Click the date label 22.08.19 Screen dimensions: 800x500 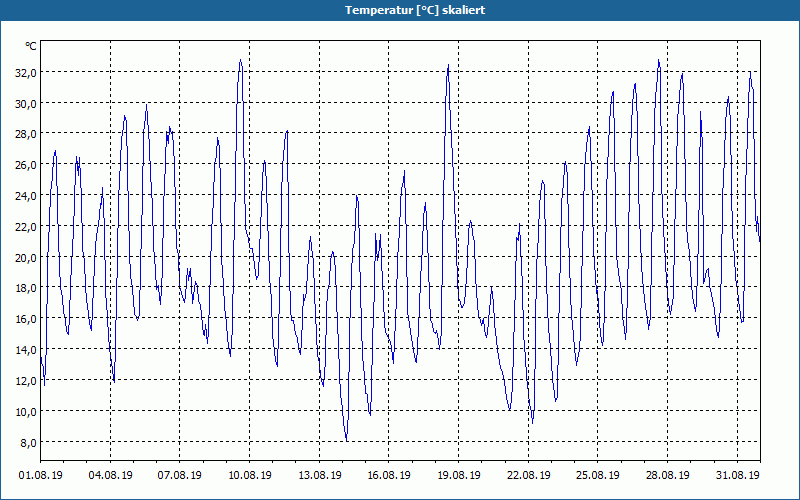(529, 475)
